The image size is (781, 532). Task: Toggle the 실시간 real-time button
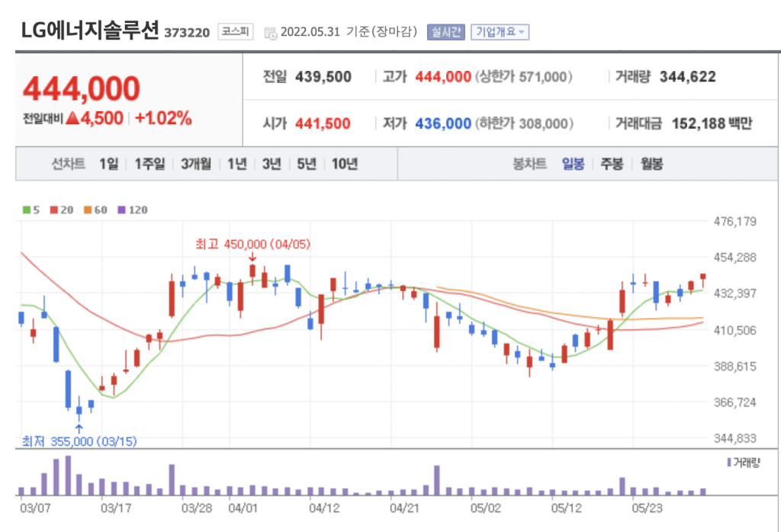pyautogui.click(x=445, y=32)
